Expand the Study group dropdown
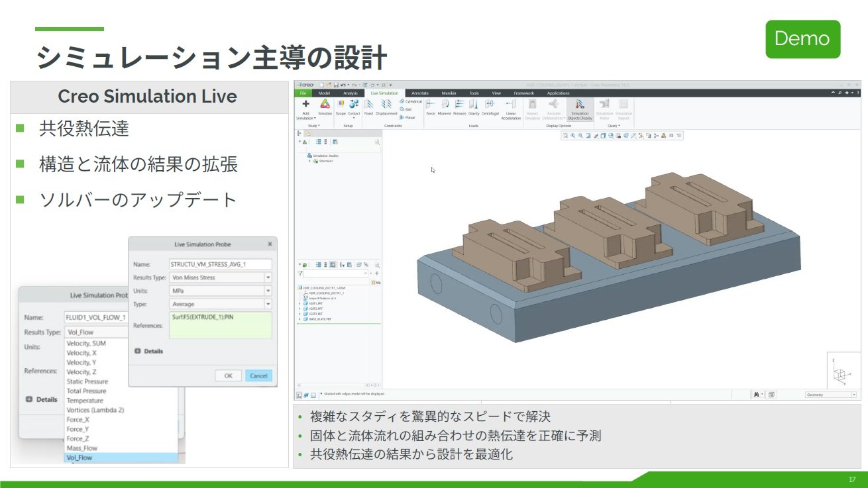Image resolution: width=868 pixels, height=488 pixels. pos(315,125)
